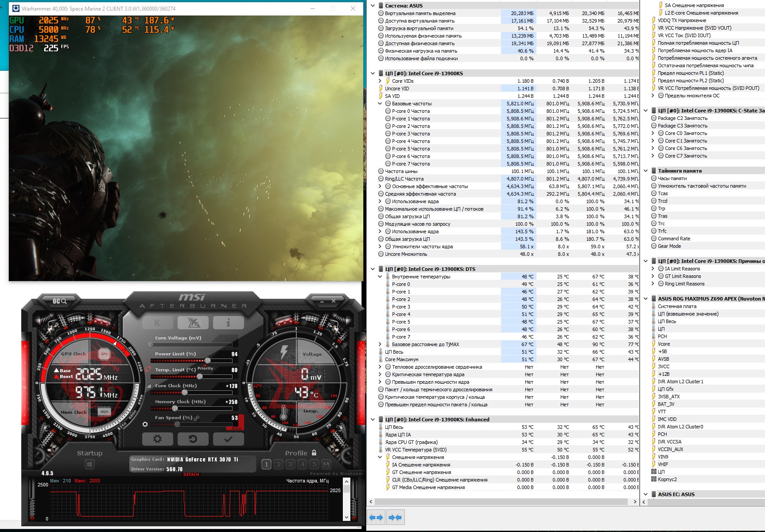Click the GPU chip icon in the clock gauge
Viewport: 765px width, 532px height.
click(104, 354)
